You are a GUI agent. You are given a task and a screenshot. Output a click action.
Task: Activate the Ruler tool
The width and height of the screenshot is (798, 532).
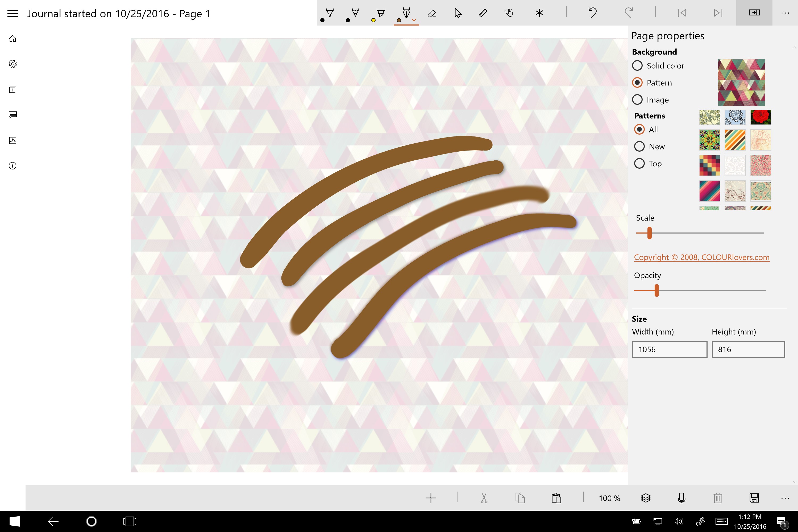pyautogui.click(x=483, y=13)
